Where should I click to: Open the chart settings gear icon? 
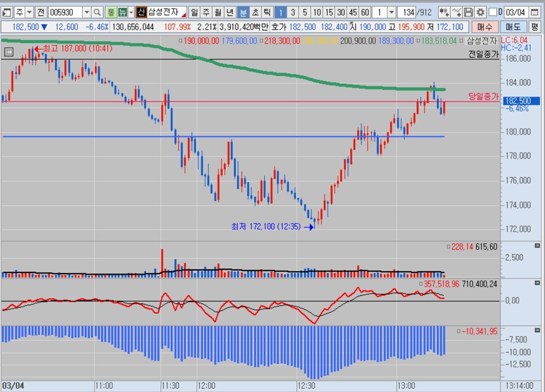(x=480, y=12)
